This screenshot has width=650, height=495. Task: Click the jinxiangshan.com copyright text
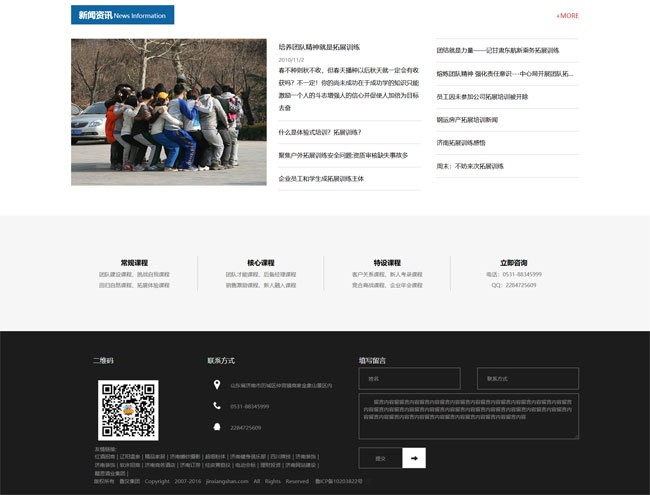[227, 481]
